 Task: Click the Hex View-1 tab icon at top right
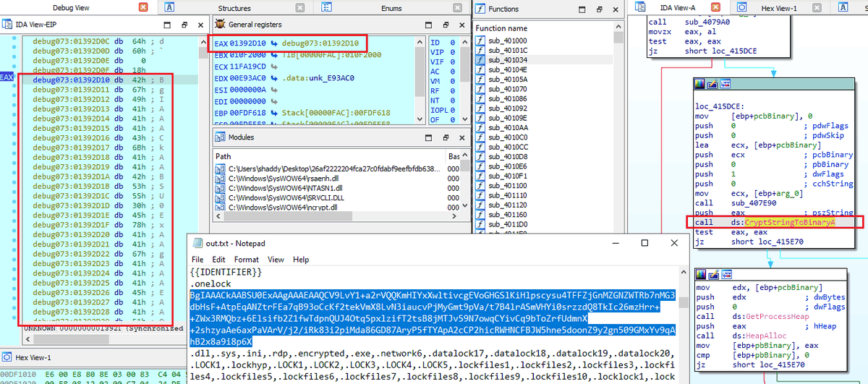pos(742,7)
